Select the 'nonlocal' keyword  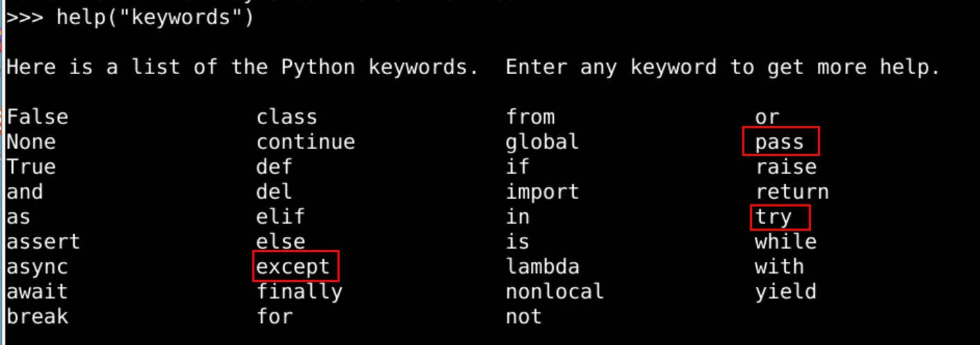tap(554, 292)
